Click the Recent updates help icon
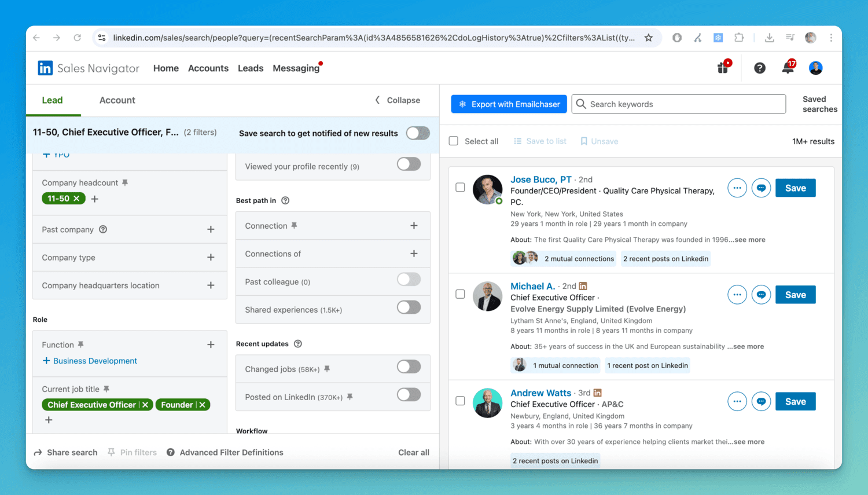This screenshot has width=868, height=495. pyautogui.click(x=298, y=344)
